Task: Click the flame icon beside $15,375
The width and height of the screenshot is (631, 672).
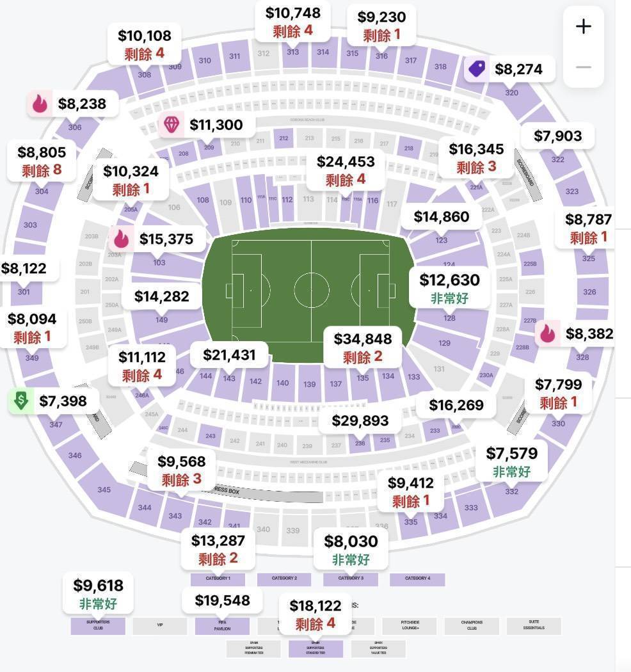Action: pyautogui.click(x=122, y=239)
